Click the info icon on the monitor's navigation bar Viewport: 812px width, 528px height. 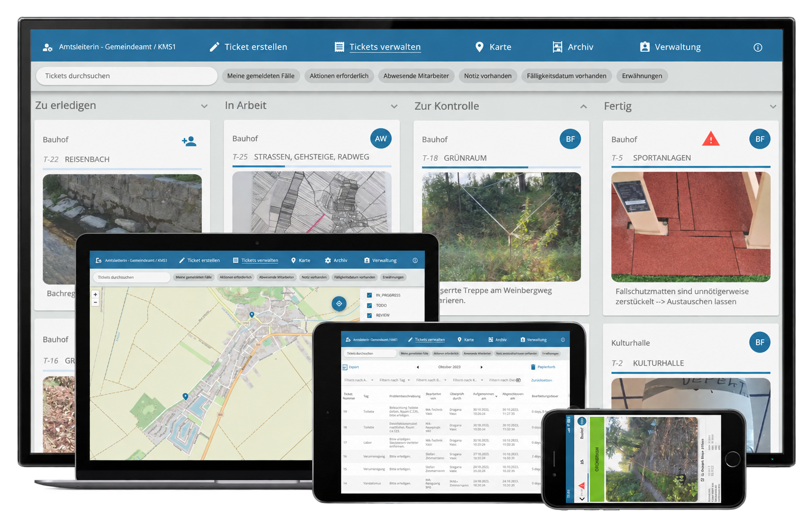click(x=758, y=48)
